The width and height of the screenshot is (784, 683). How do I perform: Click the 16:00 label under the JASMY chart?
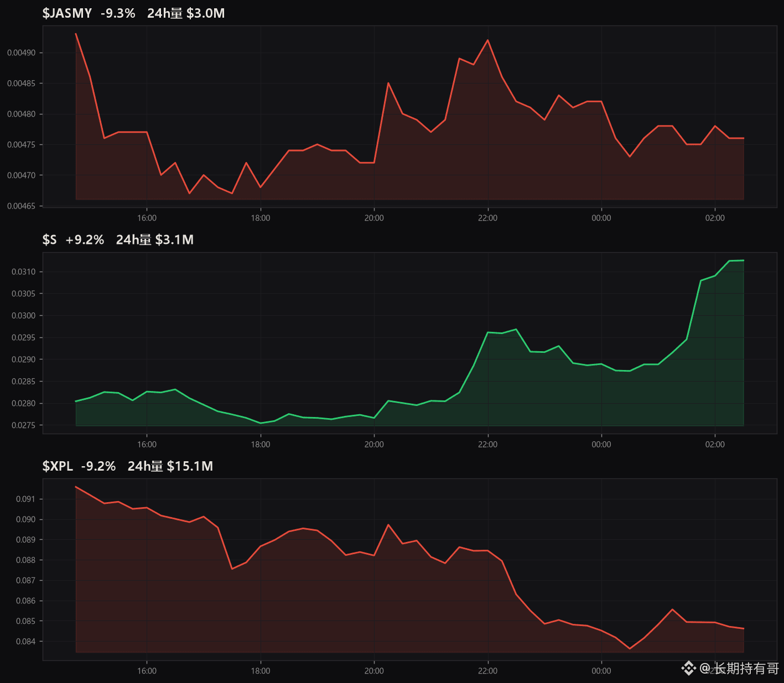(x=147, y=218)
